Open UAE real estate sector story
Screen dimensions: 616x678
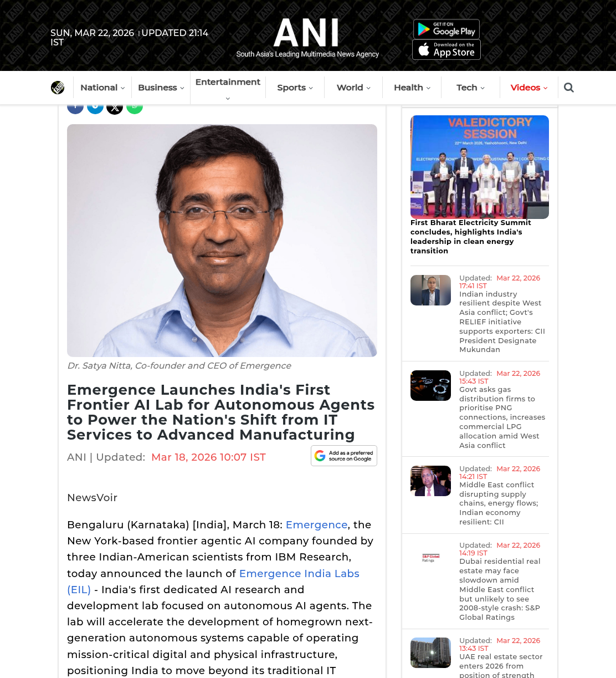pos(501,665)
